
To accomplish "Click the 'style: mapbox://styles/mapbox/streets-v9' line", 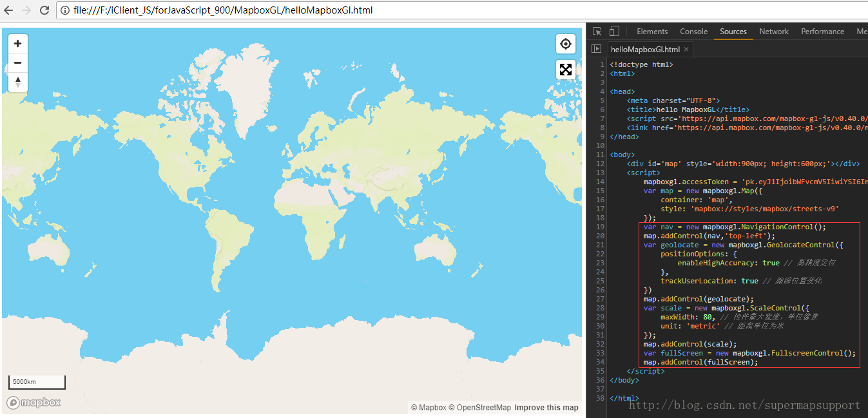I will click(x=749, y=209).
